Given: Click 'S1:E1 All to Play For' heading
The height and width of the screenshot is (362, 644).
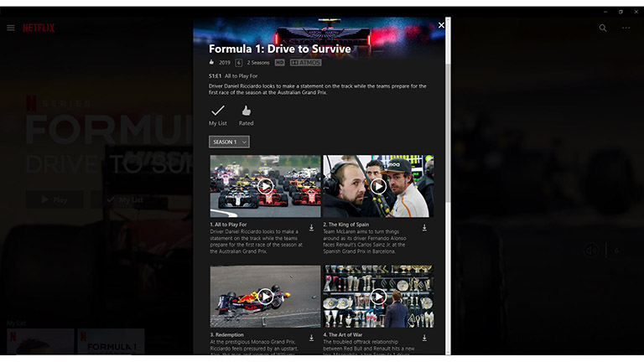Looking at the screenshot, I should click(233, 76).
